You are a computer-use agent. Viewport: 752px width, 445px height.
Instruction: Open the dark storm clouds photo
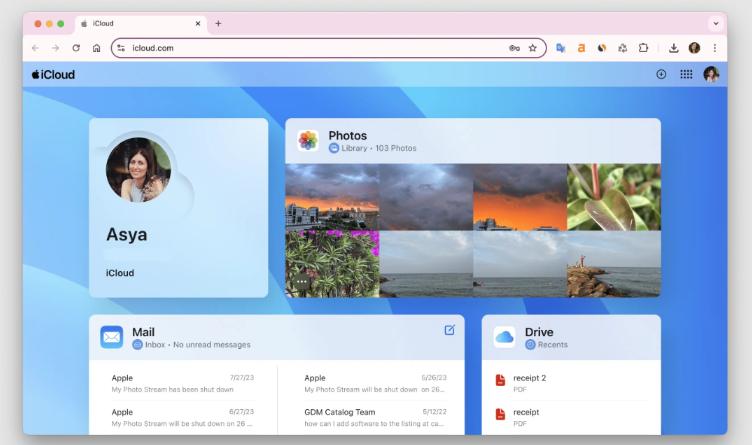pos(426,197)
